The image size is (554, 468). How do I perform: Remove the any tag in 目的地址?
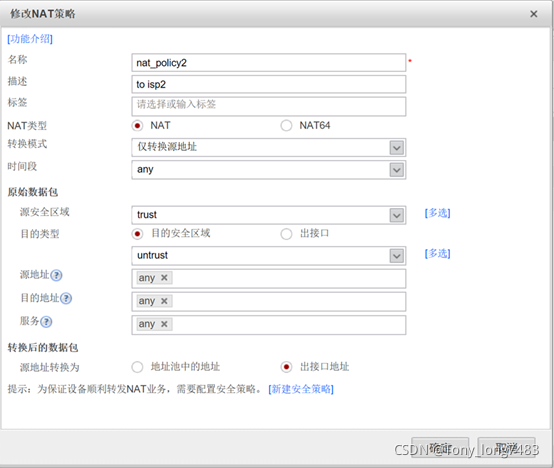pyautogui.click(x=164, y=301)
